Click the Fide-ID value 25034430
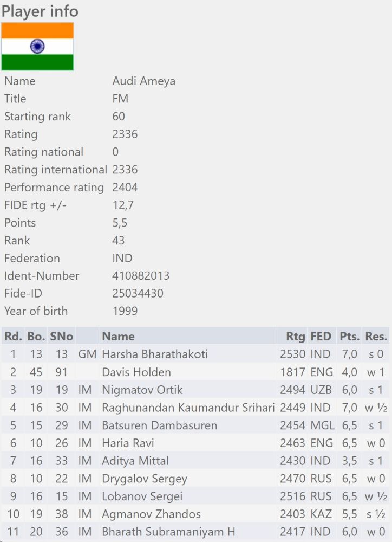 [x=138, y=294]
